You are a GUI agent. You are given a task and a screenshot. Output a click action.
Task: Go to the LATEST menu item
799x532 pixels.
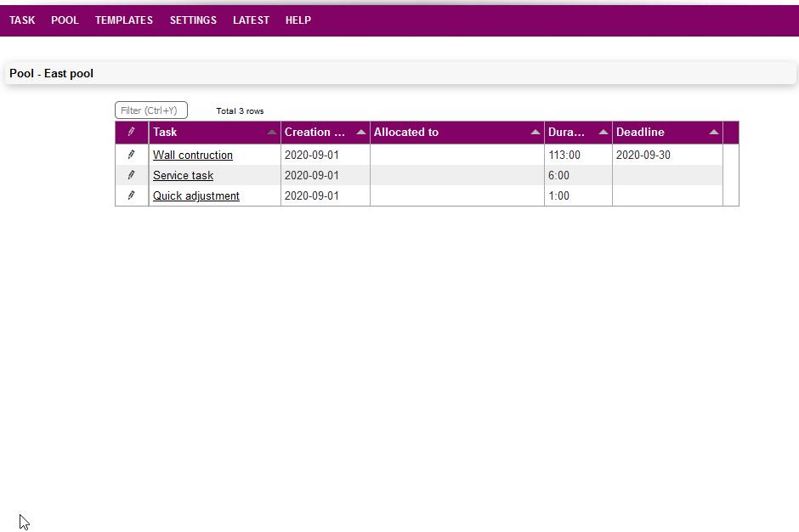pyautogui.click(x=251, y=20)
